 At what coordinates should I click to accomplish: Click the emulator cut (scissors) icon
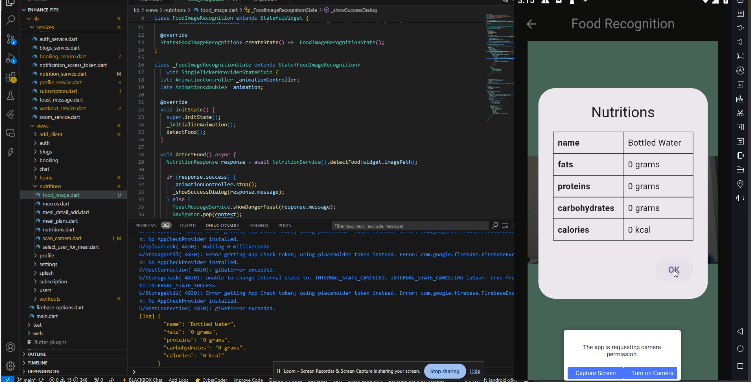740,113
